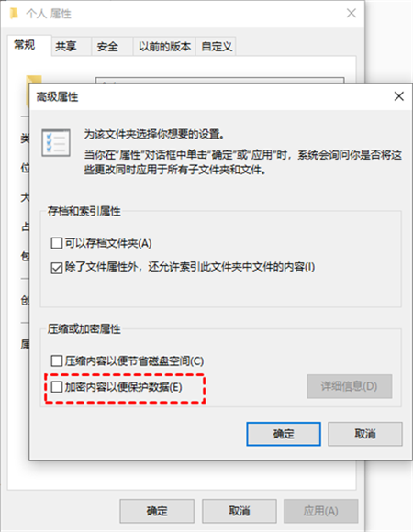Uncheck the index file contents option (I)
This screenshot has width=413, height=532.
(x=56, y=267)
